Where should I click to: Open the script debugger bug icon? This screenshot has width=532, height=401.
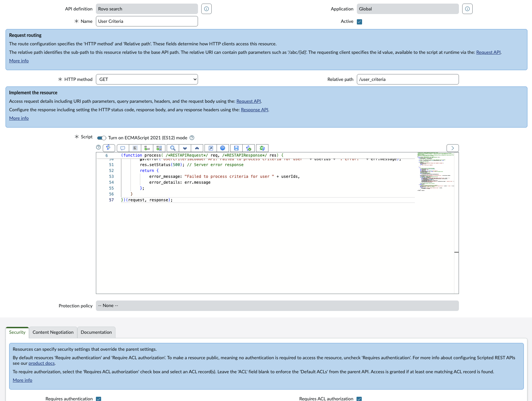point(262,148)
